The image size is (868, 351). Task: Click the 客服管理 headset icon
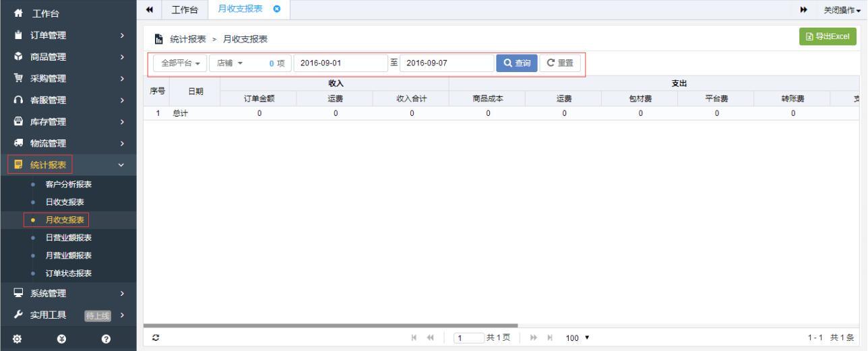tap(17, 100)
